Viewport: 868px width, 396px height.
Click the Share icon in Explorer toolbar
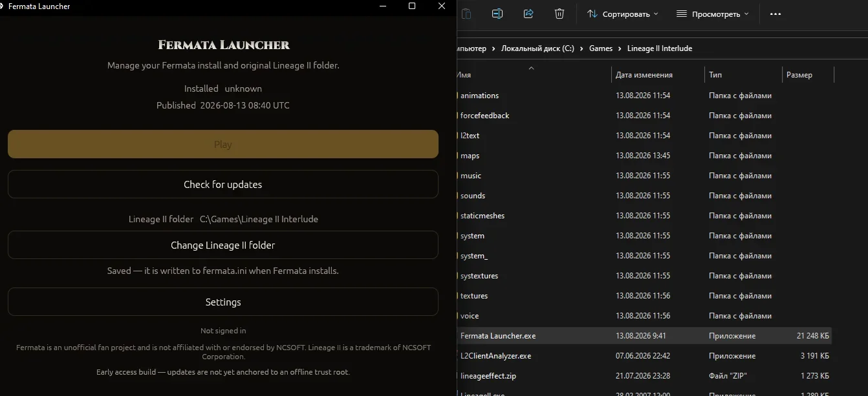528,14
